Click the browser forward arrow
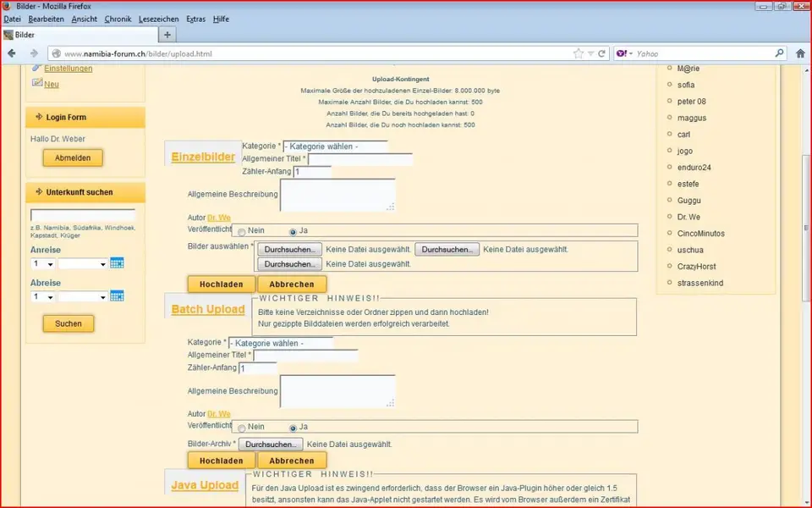Viewport: 812px width, 508px height. pos(34,53)
